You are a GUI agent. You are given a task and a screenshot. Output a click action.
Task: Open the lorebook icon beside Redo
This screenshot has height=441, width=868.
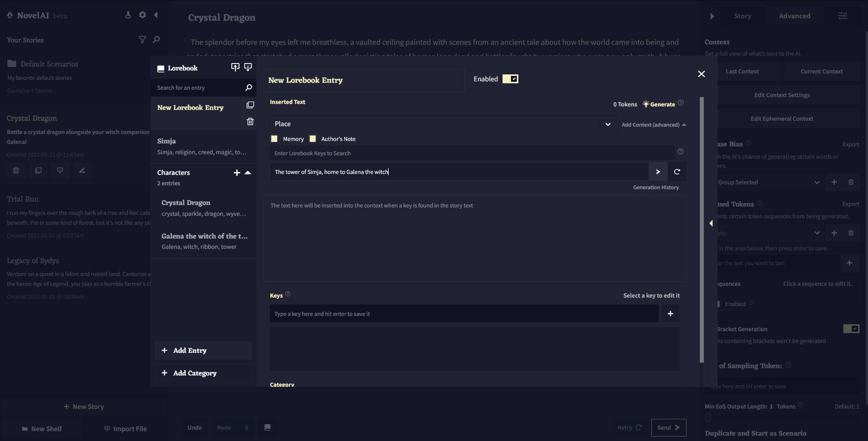[267, 427]
